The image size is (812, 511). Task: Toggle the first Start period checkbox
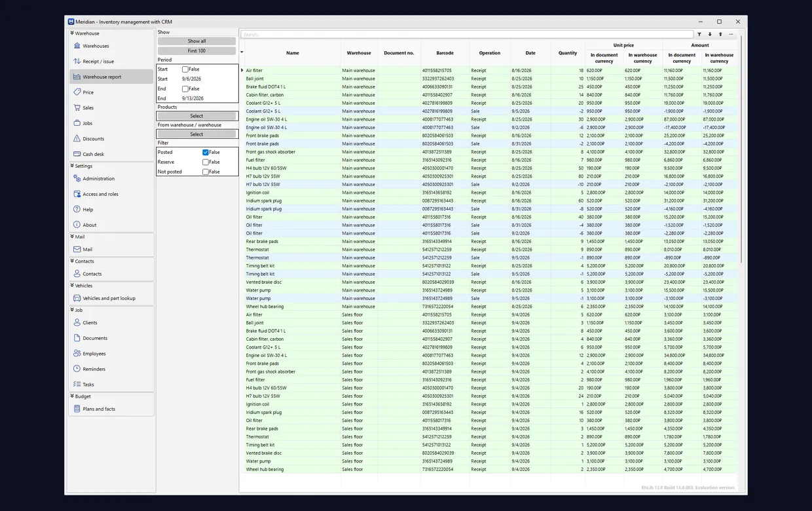coord(185,69)
